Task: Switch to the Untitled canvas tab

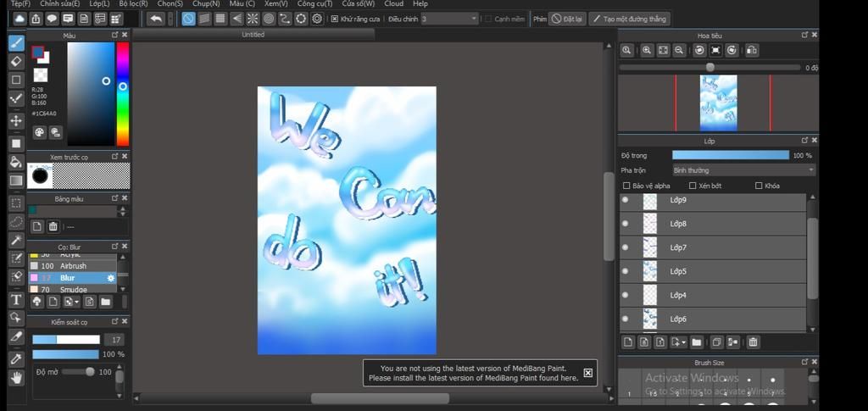Action: tap(253, 35)
